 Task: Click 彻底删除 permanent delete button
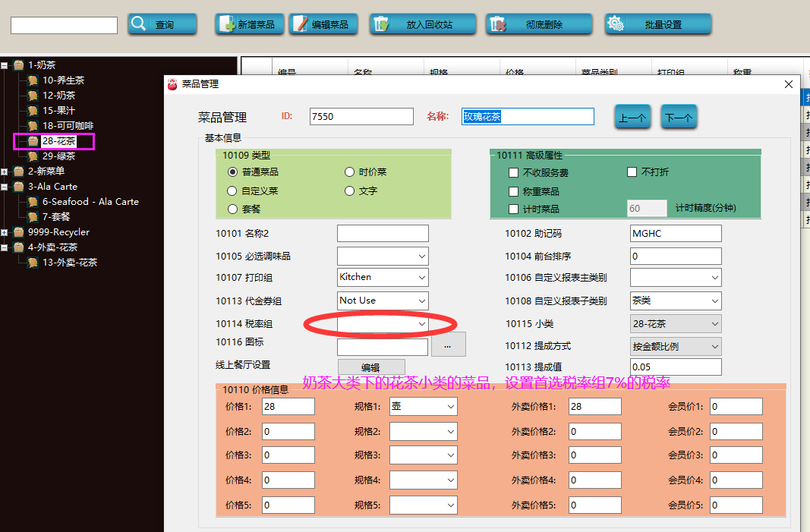[539, 24]
